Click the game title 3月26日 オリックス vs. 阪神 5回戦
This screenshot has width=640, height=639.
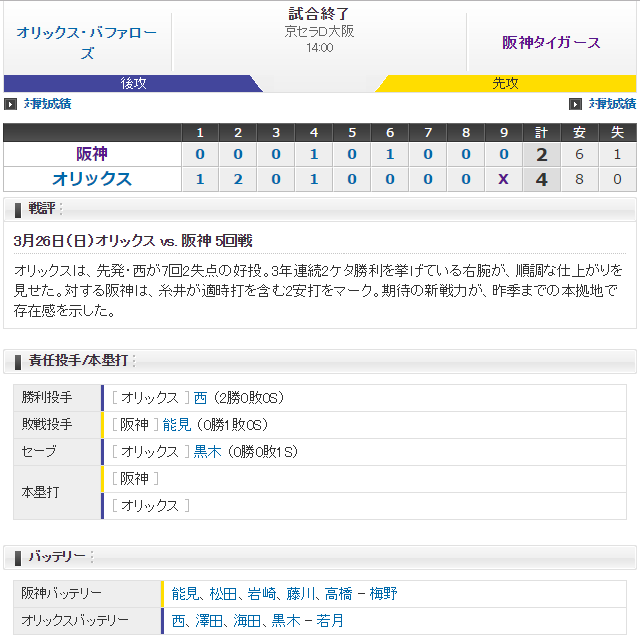133,241
